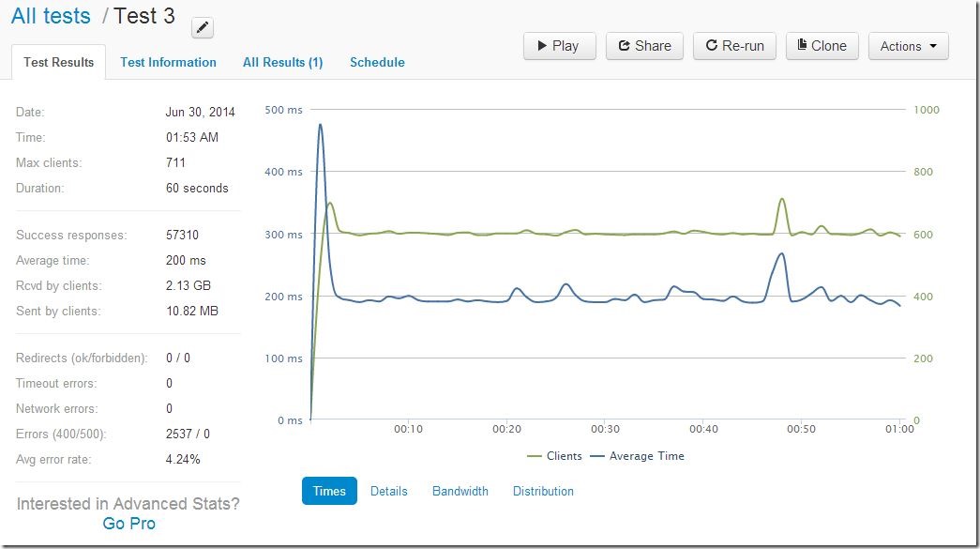Show the Times chart view
980x549 pixels.
pos(329,491)
